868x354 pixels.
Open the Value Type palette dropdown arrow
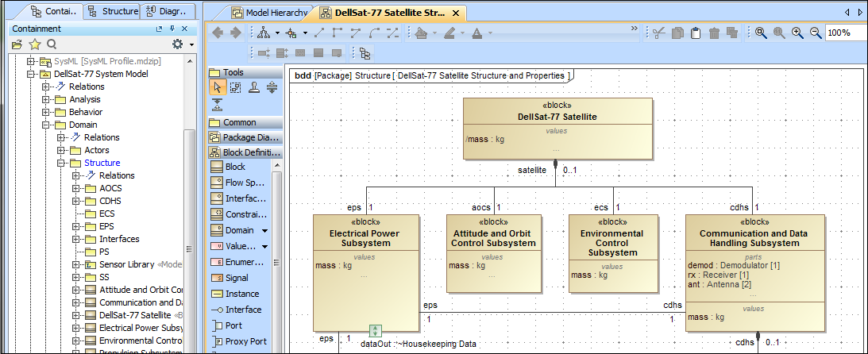pos(264,247)
